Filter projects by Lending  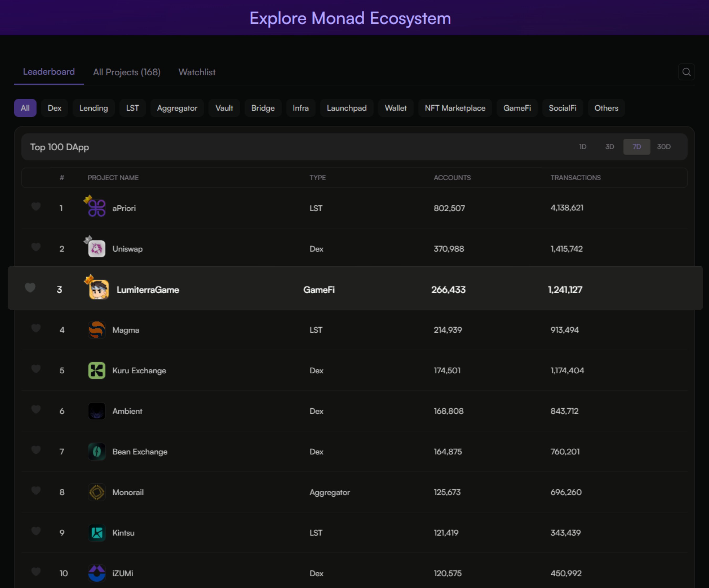[x=93, y=108]
